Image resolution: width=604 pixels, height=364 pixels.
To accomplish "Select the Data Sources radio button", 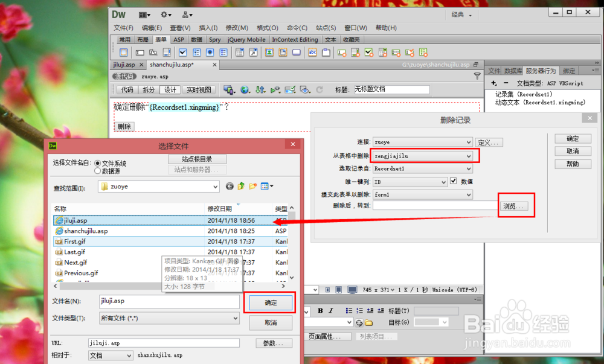I will [x=97, y=170].
